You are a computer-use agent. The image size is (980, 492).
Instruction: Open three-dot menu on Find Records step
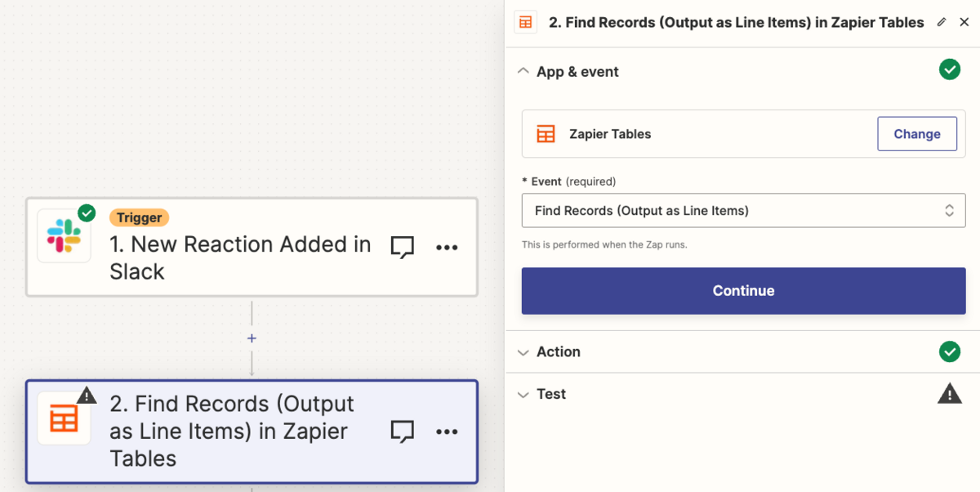(x=447, y=432)
